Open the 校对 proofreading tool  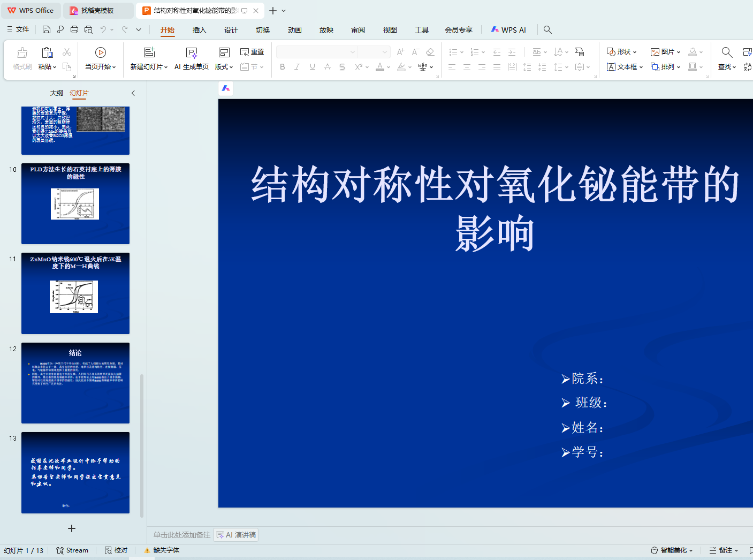pos(116,550)
